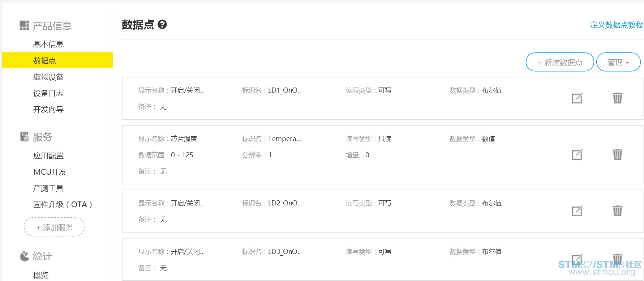Open the 定义数据点教程 link
The image size is (644, 281).
(617, 25)
